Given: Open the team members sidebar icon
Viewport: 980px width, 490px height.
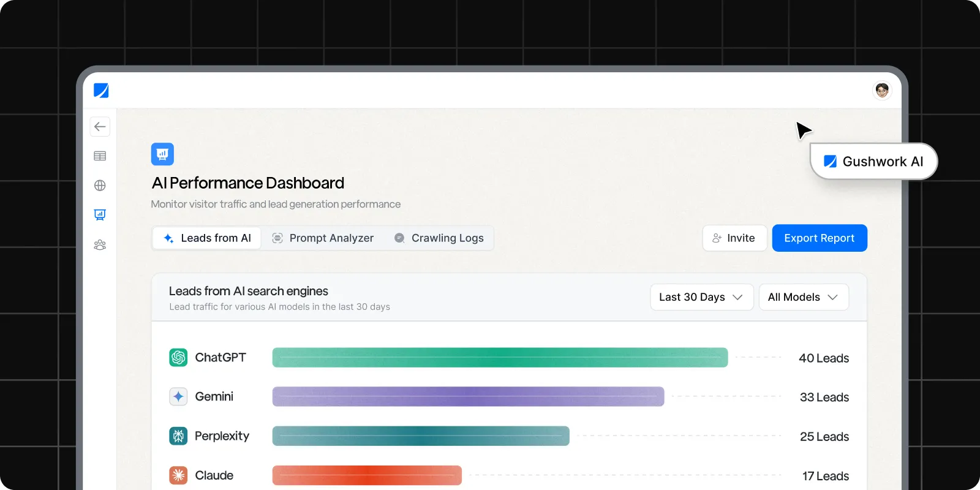Looking at the screenshot, I should coord(100,245).
